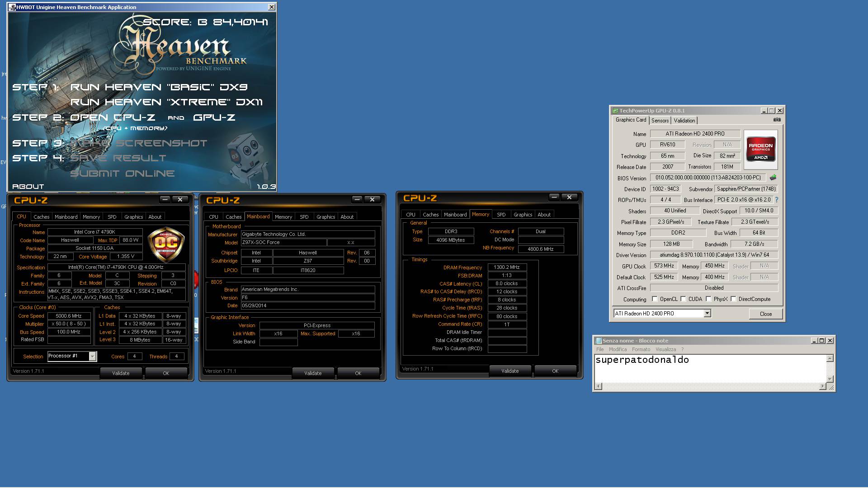Image resolution: width=868 pixels, height=488 pixels.
Task: Click the GPU-Z screenshot camera icon
Action: [x=777, y=120]
